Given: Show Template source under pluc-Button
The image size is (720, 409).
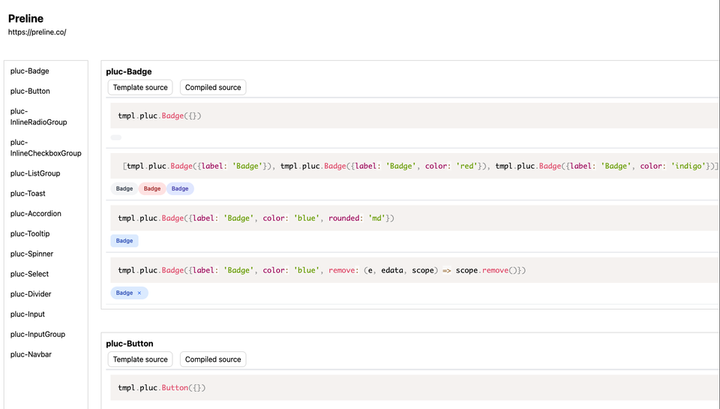Looking at the screenshot, I should point(140,359).
